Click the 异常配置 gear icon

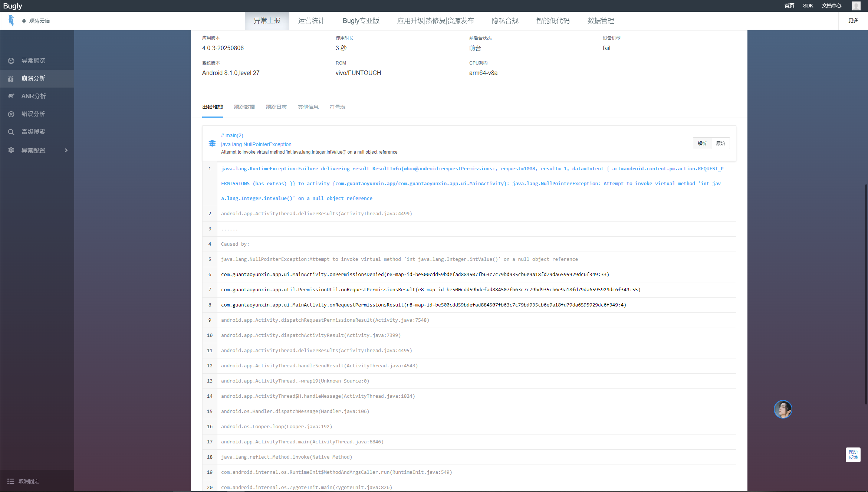pos(11,150)
